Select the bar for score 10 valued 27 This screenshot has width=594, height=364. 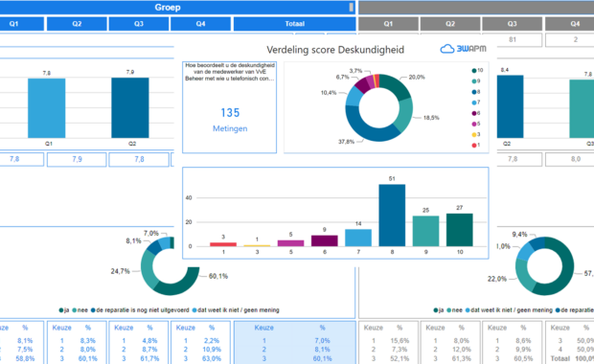[x=460, y=230]
